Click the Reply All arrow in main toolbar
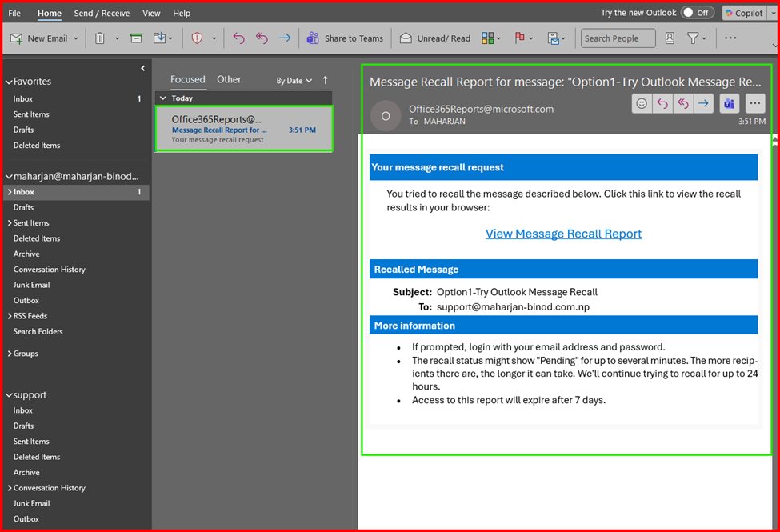780x532 pixels. click(262, 38)
